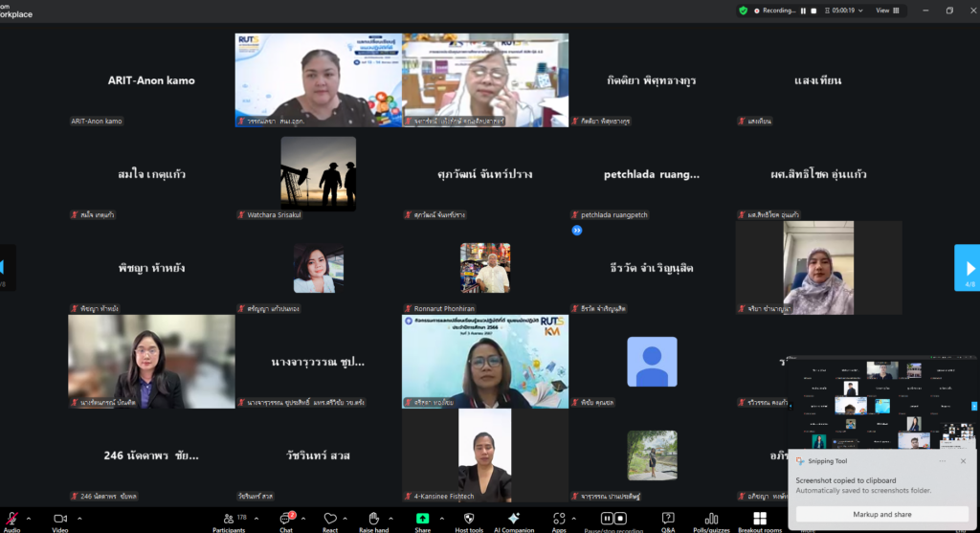This screenshot has height=533, width=980.
Task: Open Snipping Tool notification options (three dots)
Action: tap(943, 461)
